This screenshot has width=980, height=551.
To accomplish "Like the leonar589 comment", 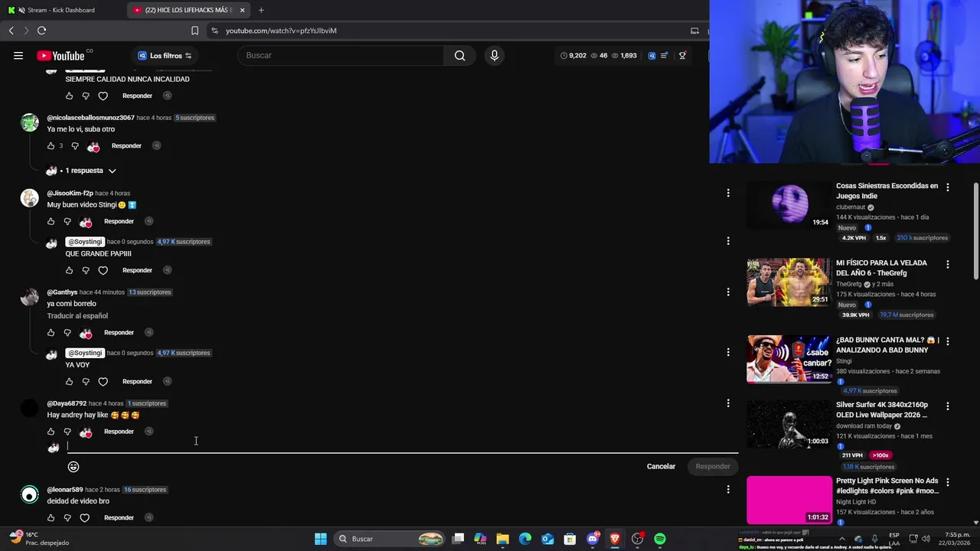I will (x=51, y=518).
